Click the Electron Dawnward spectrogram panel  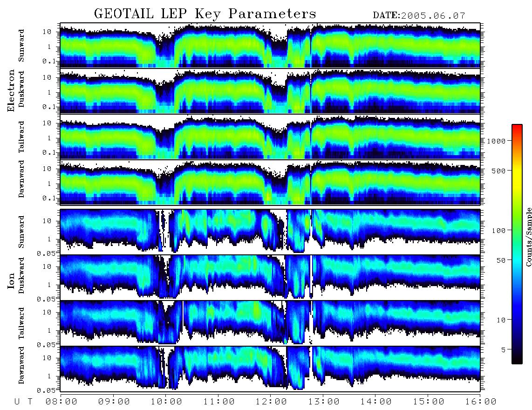point(270,182)
